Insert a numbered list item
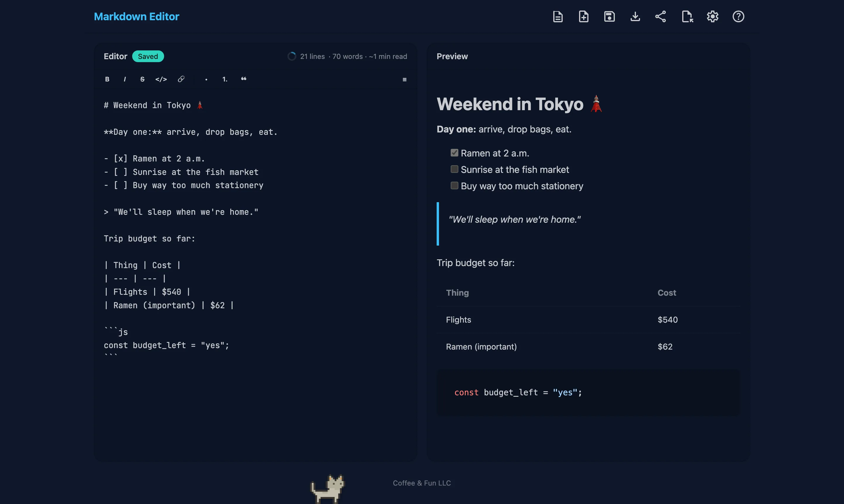Image resolution: width=844 pixels, height=504 pixels. tap(225, 79)
